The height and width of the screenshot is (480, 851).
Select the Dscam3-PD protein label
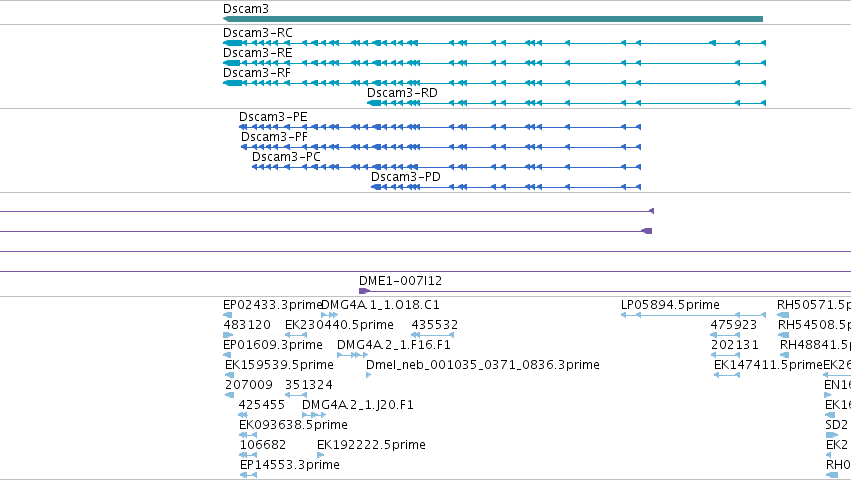pos(405,177)
